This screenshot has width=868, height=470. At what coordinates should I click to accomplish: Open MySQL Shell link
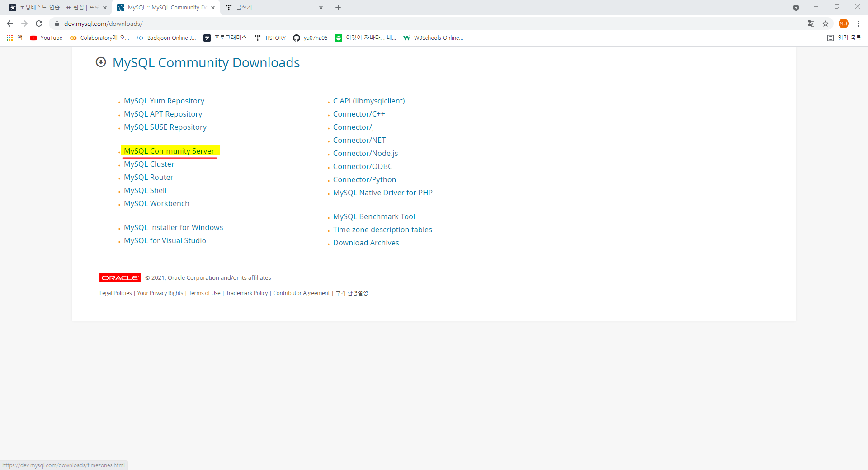145,190
